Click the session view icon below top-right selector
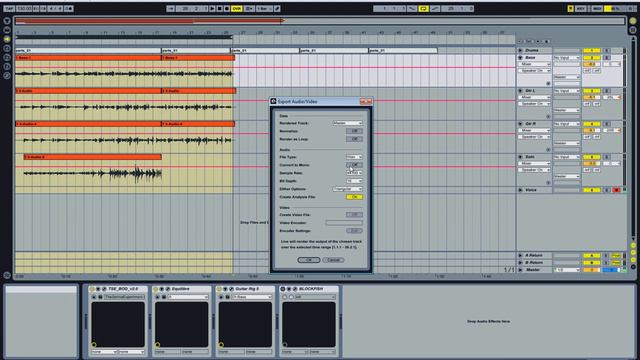Viewport: 640px width, 360px height. coord(633,30)
